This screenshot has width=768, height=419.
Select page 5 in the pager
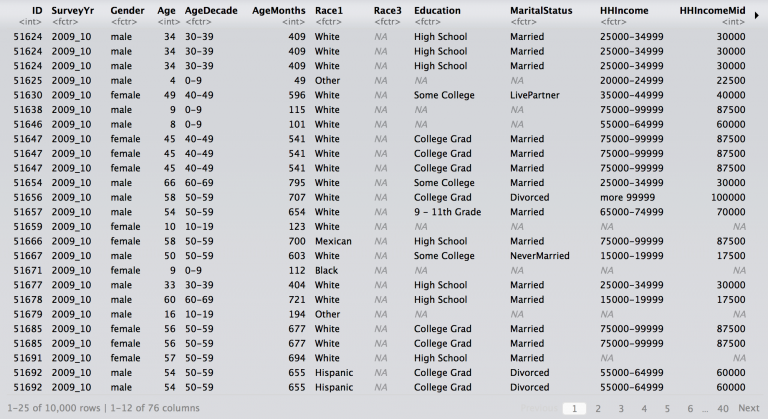pyautogui.click(x=666, y=408)
